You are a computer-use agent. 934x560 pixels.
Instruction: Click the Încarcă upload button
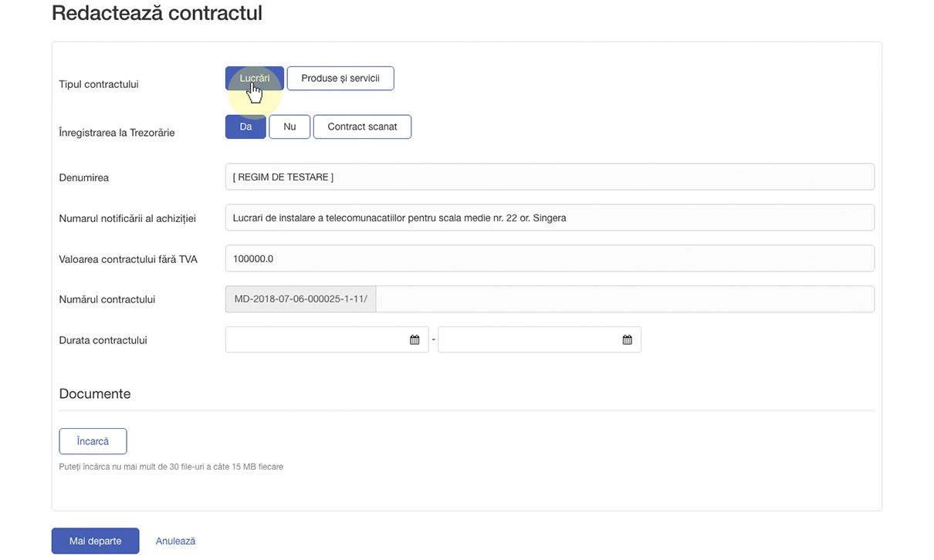93,441
